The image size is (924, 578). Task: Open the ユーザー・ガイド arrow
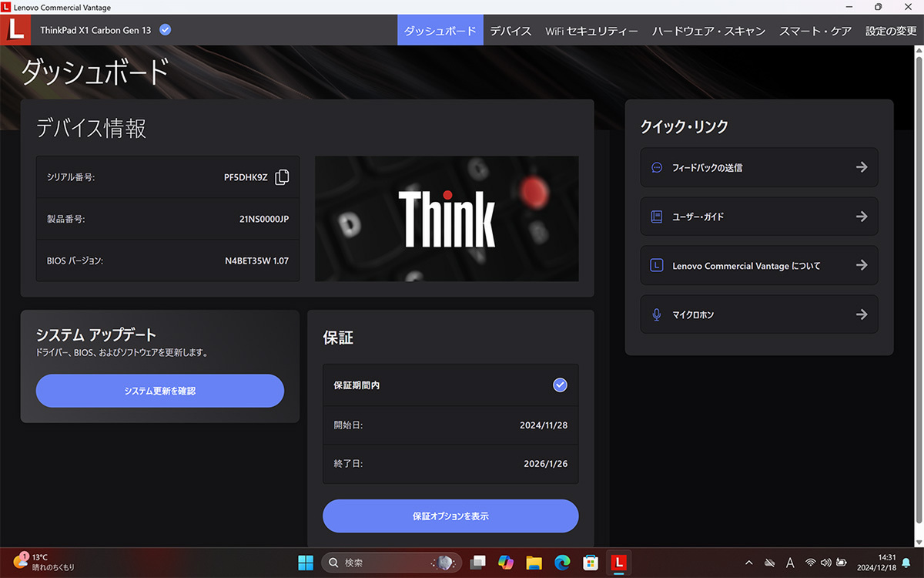(862, 217)
